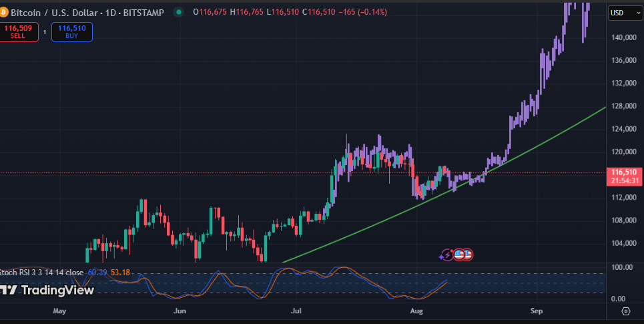Viewport: 644px width, 324px height.
Task: Click the high value H116,765
Action: (x=246, y=12)
